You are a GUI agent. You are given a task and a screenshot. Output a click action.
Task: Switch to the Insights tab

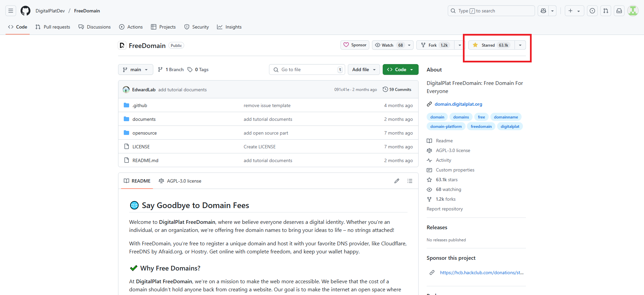coord(229,27)
